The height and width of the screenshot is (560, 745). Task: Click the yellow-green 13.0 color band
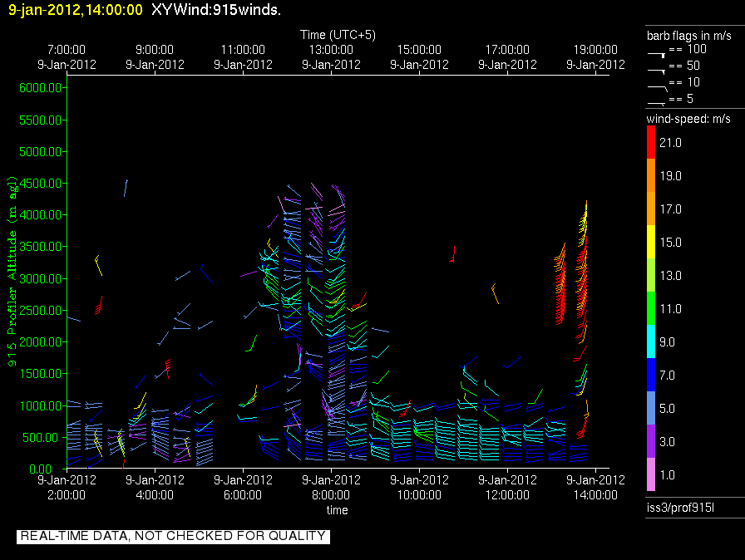click(651, 275)
